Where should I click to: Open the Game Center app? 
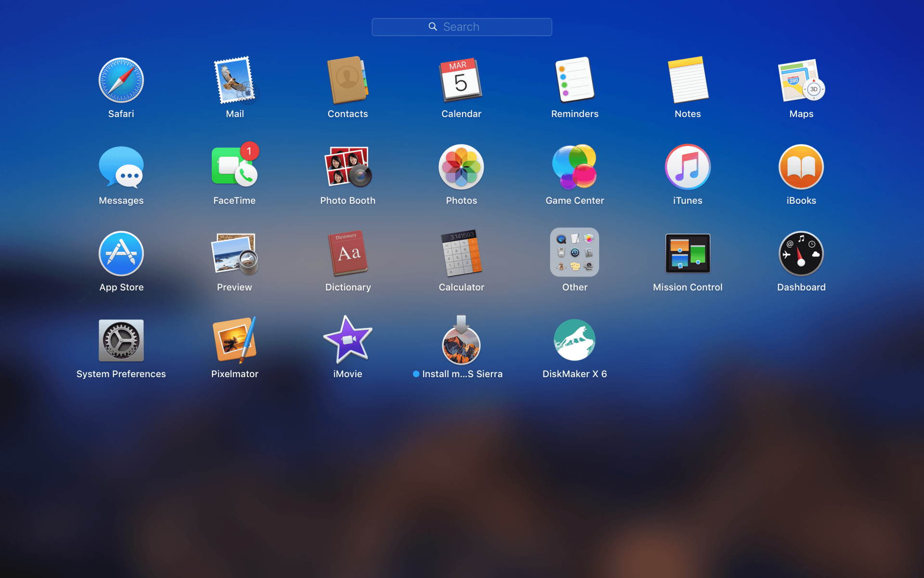[x=575, y=167]
